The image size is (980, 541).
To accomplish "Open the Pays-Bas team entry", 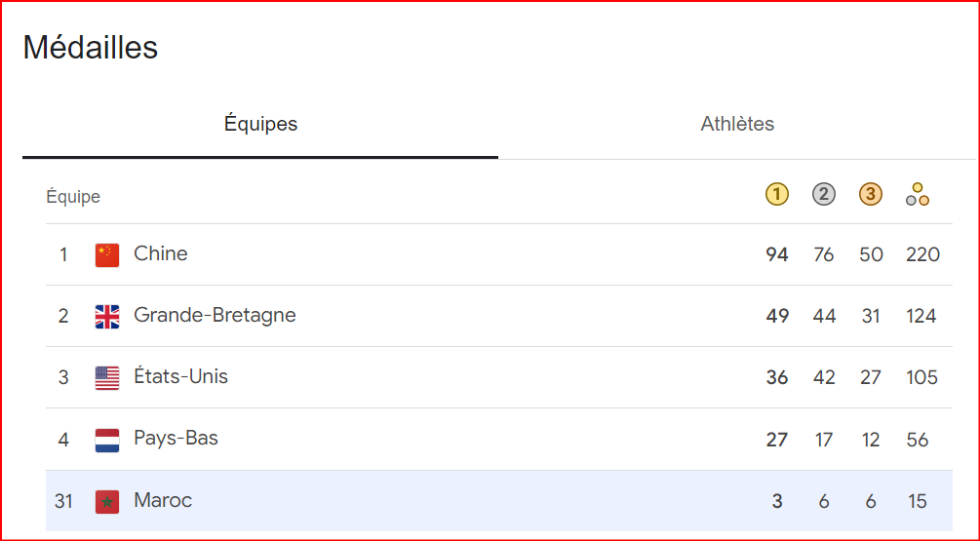I will coord(498,440).
